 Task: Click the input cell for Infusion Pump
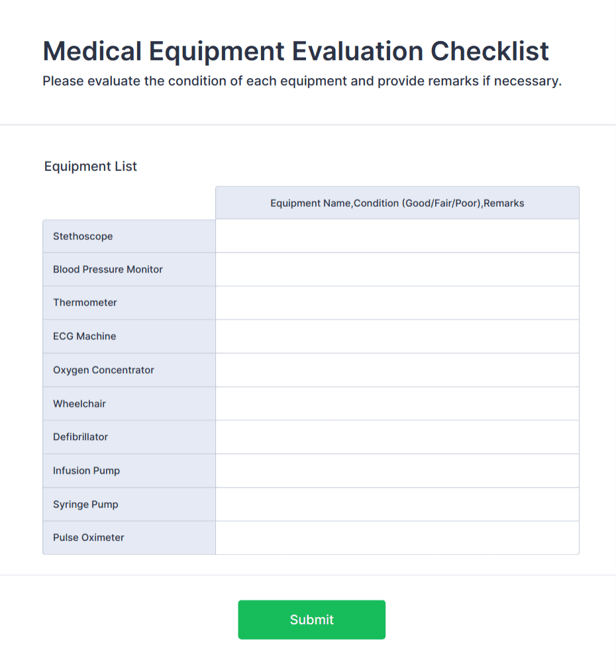click(397, 470)
